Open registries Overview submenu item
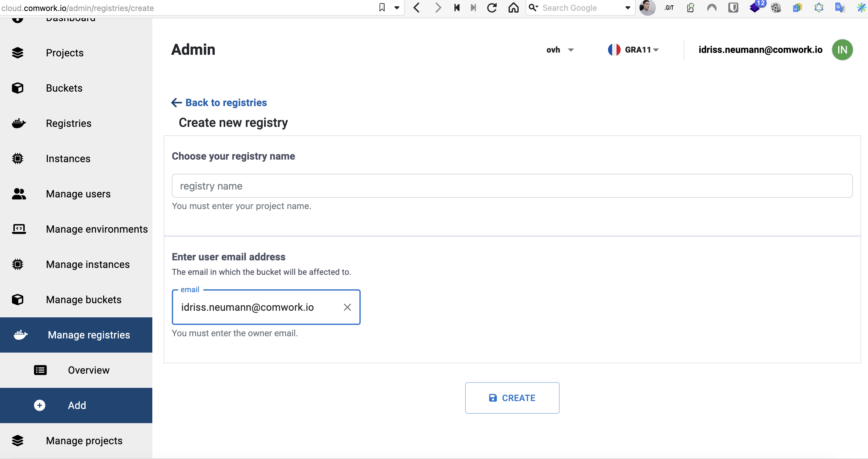The image size is (868, 459). point(76,370)
